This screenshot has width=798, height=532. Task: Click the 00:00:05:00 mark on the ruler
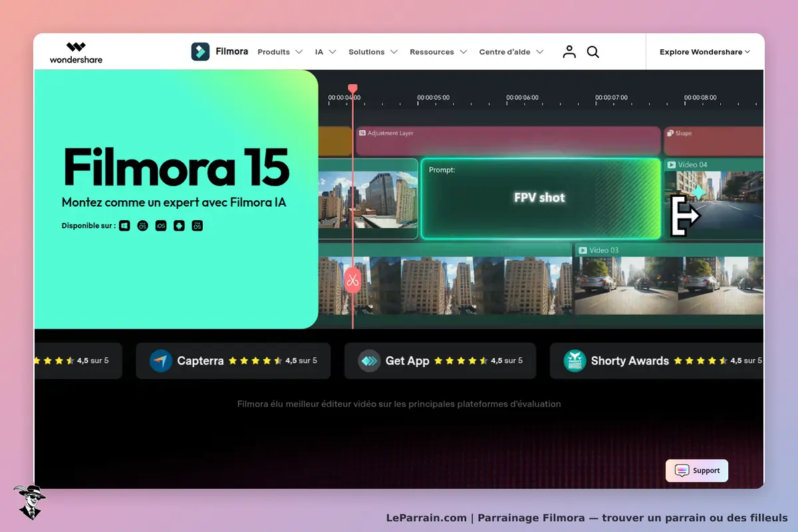pos(434,98)
